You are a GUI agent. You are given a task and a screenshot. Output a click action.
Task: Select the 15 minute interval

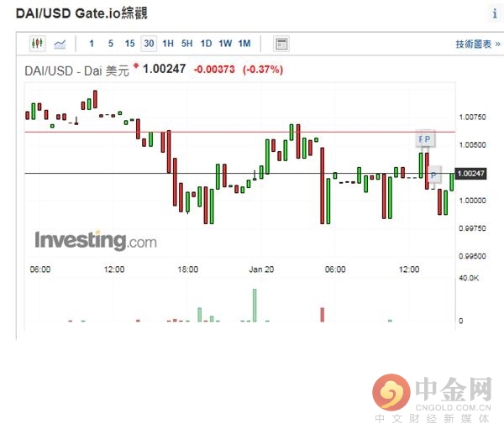click(x=130, y=44)
